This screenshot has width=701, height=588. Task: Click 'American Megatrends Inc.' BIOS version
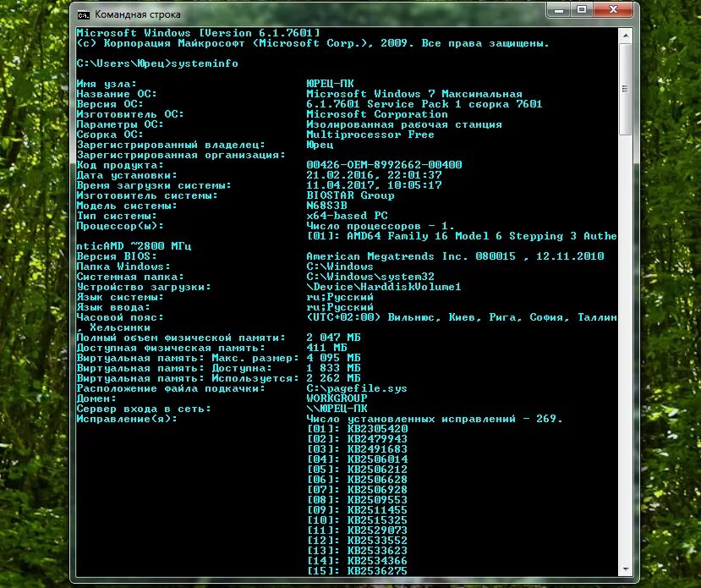point(455,256)
